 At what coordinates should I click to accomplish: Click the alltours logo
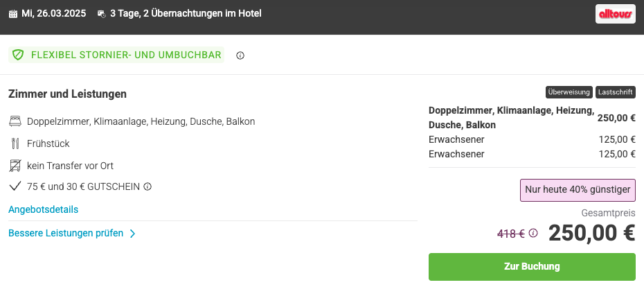coord(615,14)
